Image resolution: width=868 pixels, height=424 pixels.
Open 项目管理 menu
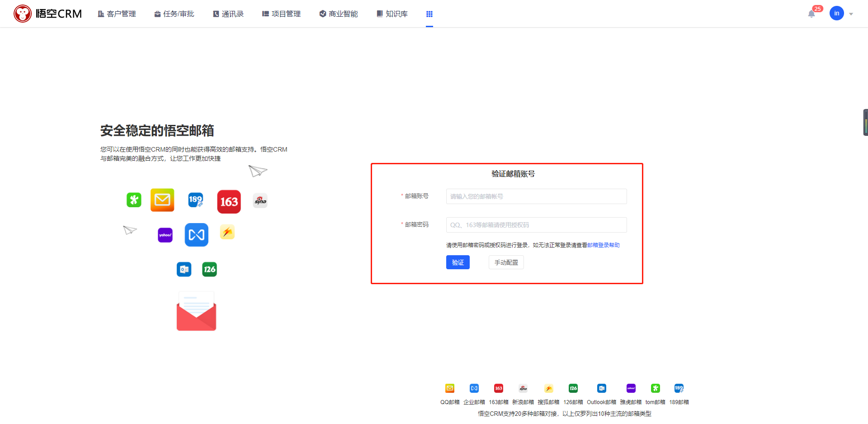point(281,14)
